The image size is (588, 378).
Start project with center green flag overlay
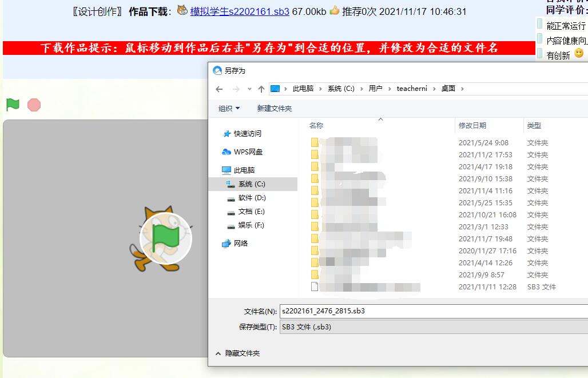click(x=166, y=238)
